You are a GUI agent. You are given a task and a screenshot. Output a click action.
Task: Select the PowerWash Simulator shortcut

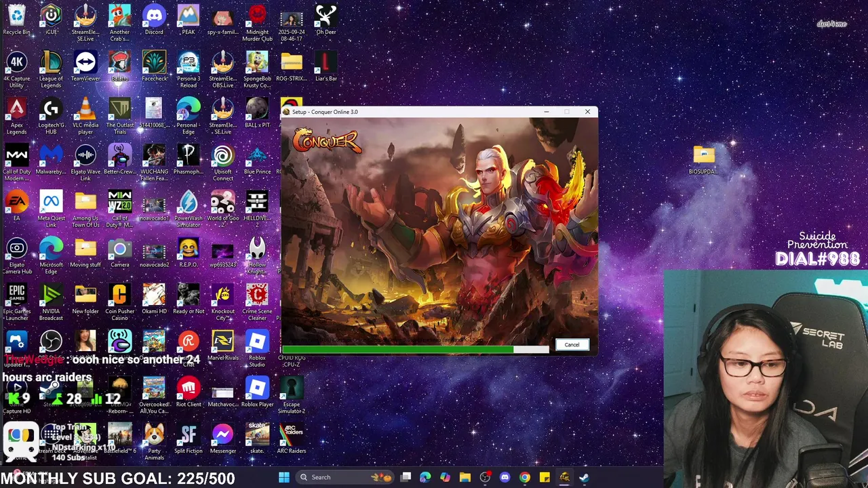coord(189,209)
